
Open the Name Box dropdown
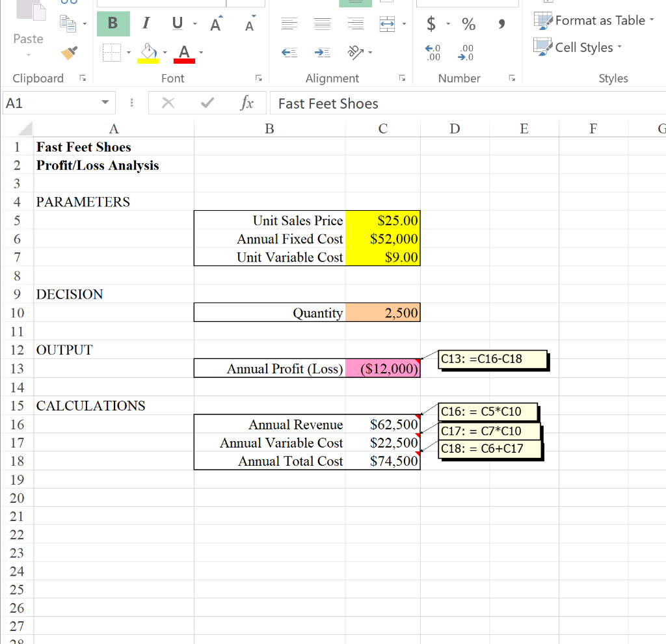(x=105, y=103)
